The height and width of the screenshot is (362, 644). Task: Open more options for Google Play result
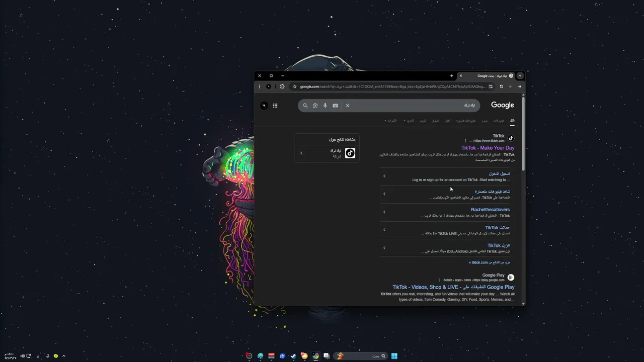(x=439, y=280)
